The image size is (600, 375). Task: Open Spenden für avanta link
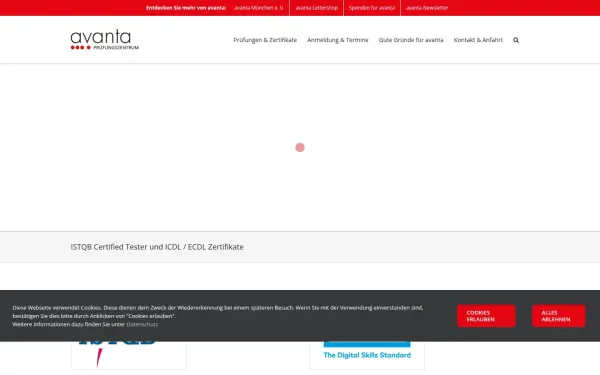[372, 8]
